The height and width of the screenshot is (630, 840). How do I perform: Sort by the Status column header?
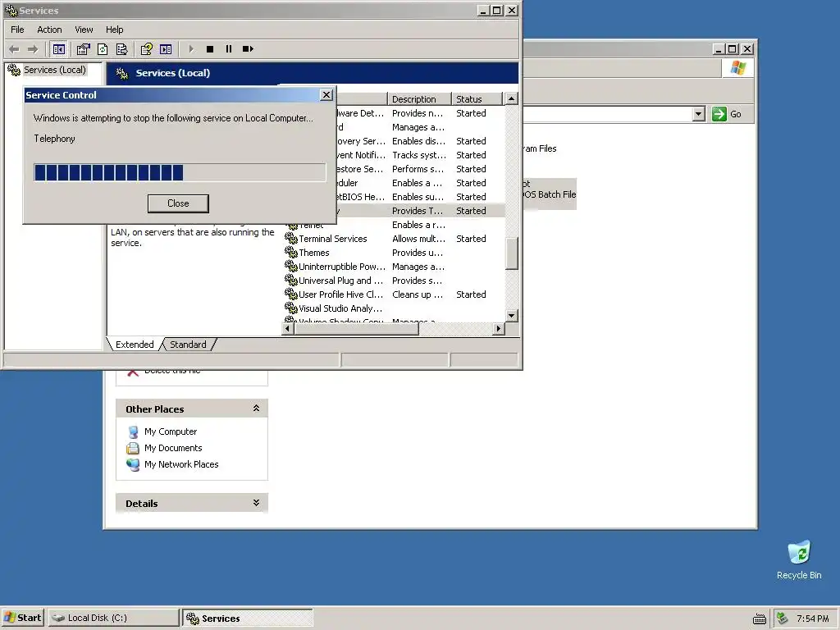477,99
